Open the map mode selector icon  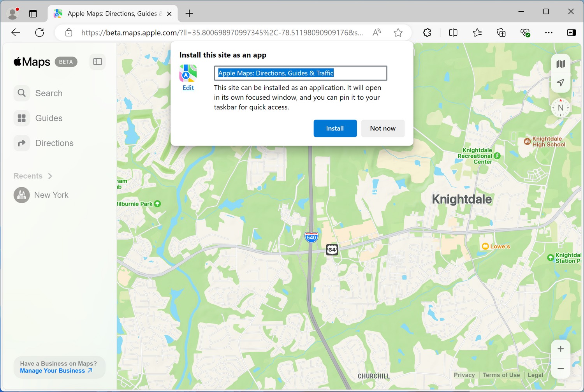pos(561,64)
